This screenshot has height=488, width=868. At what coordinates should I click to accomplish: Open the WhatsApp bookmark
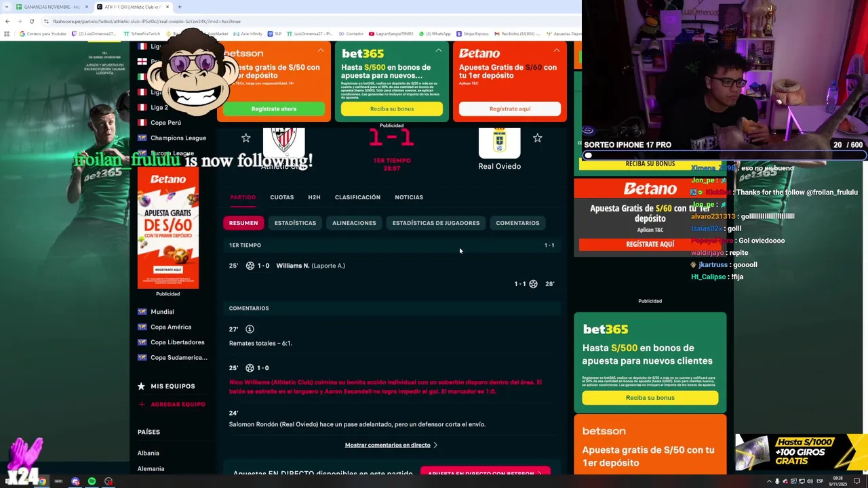(435, 34)
